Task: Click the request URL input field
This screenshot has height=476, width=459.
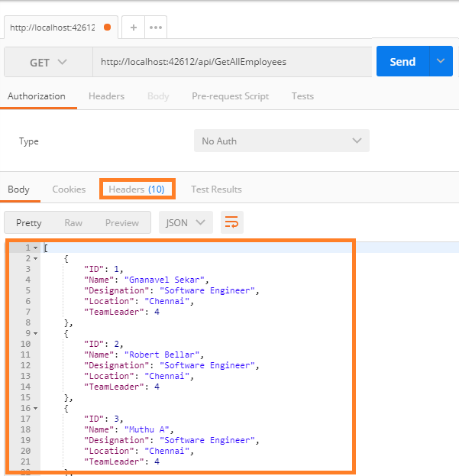Action: pos(229,62)
